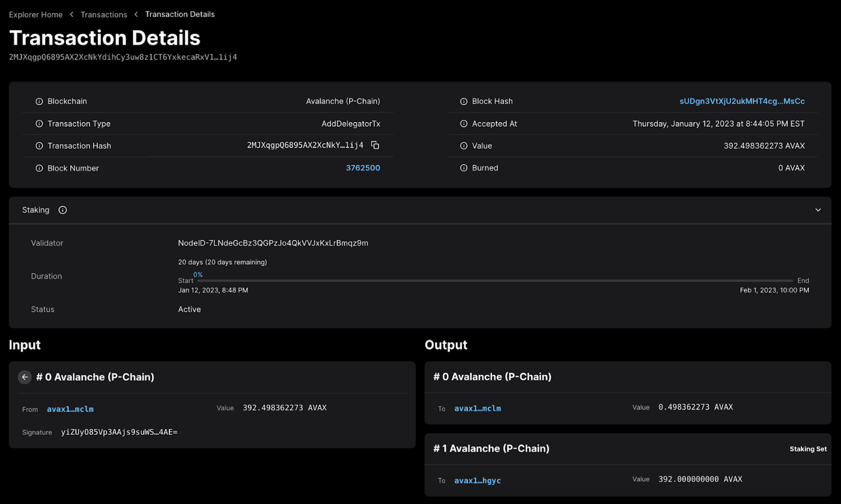Click the avax1…mclm sender address
The height and width of the screenshot is (504, 841).
pyautogui.click(x=70, y=409)
